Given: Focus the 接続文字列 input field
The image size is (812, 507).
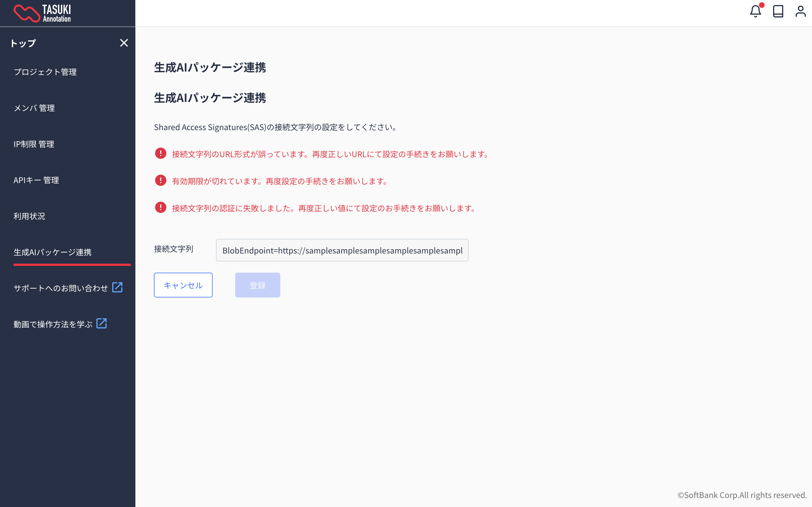Looking at the screenshot, I should pyautogui.click(x=342, y=250).
